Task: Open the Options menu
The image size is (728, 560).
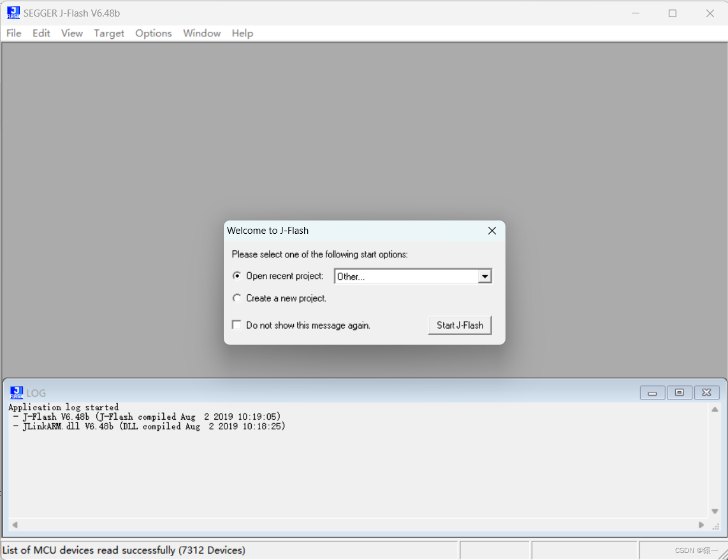Action: tap(154, 33)
